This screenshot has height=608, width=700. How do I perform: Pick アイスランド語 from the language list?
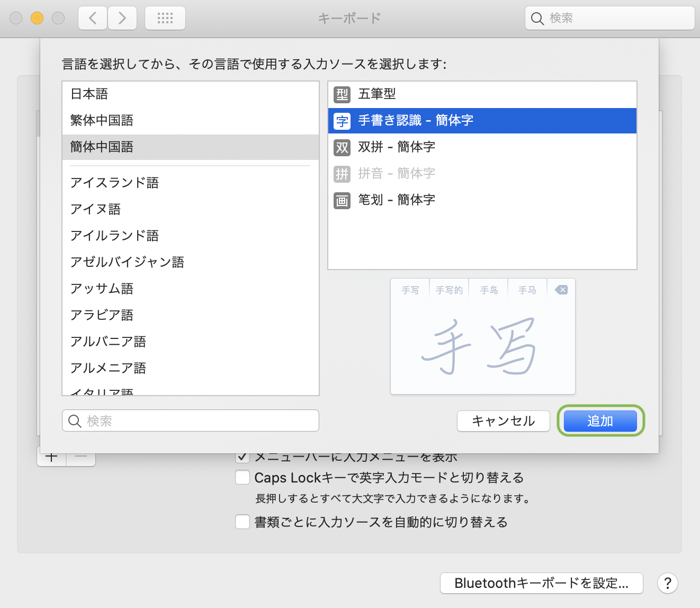(114, 183)
